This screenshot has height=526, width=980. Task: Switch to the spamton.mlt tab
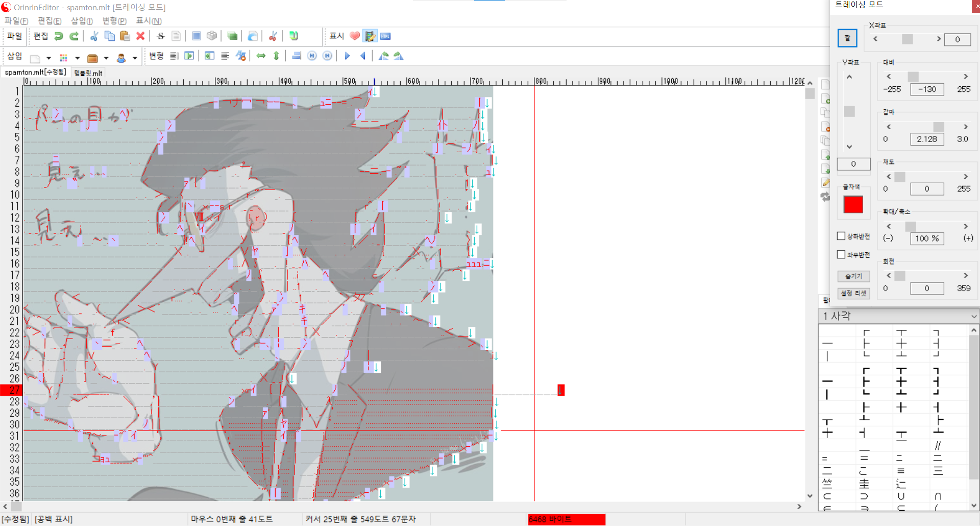35,73
